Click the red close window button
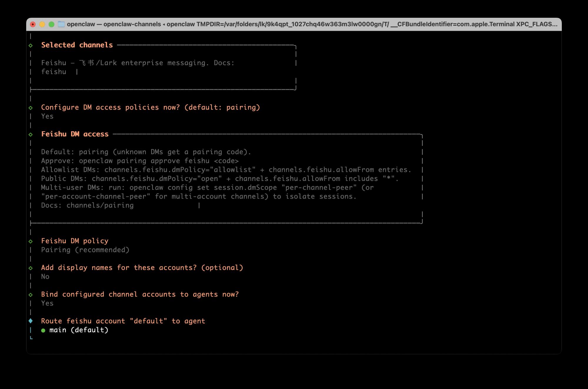Viewport: 588px width, 389px height. tap(33, 24)
